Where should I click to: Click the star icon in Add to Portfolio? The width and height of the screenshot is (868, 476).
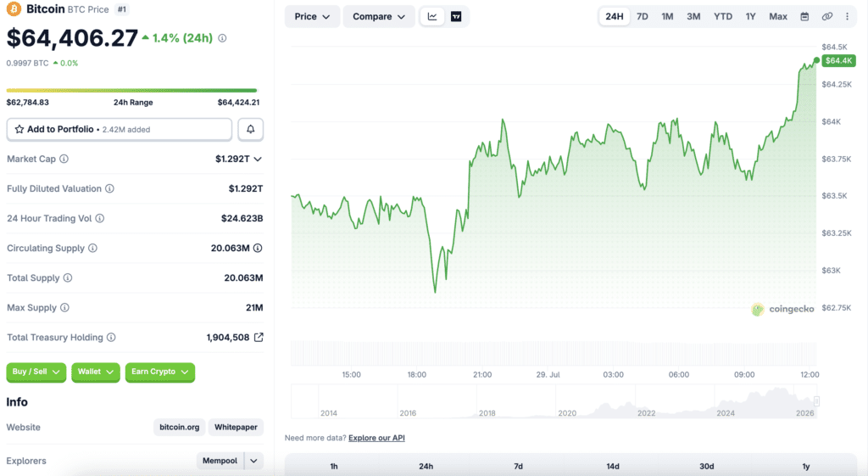click(19, 129)
